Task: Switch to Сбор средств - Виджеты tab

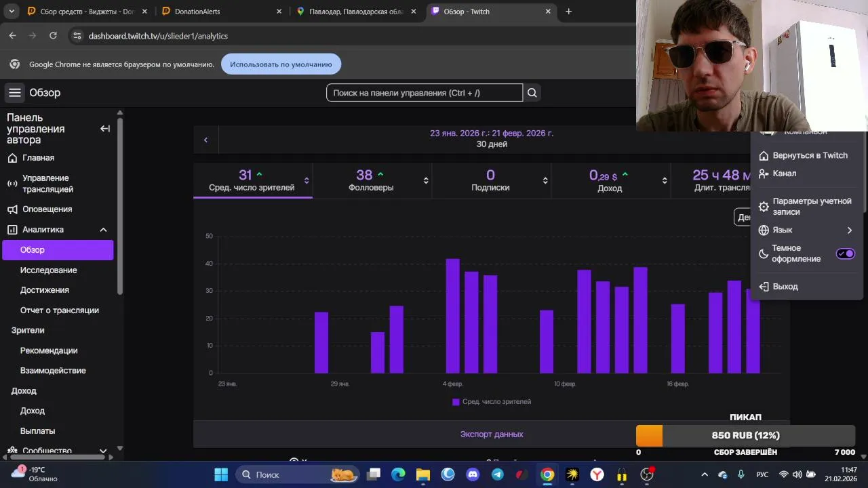Action: click(x=87, y=12)
